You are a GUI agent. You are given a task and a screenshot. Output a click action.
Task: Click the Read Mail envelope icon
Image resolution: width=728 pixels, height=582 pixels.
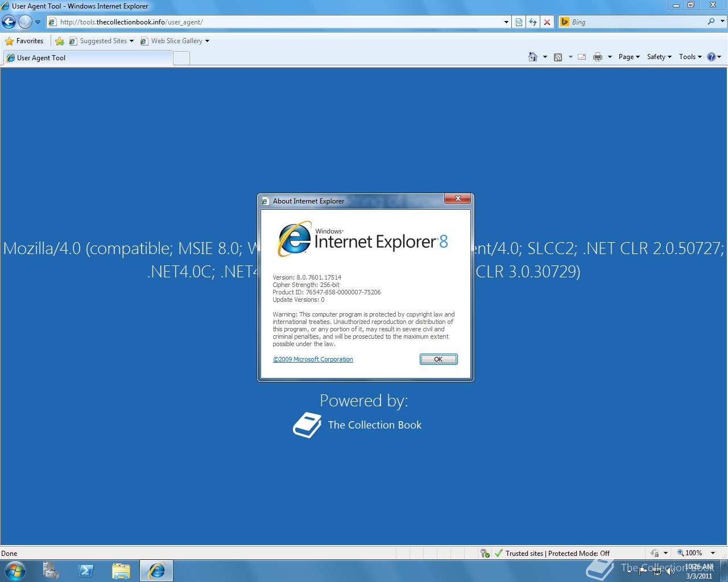pyautogui.click(x=582, y=57)
